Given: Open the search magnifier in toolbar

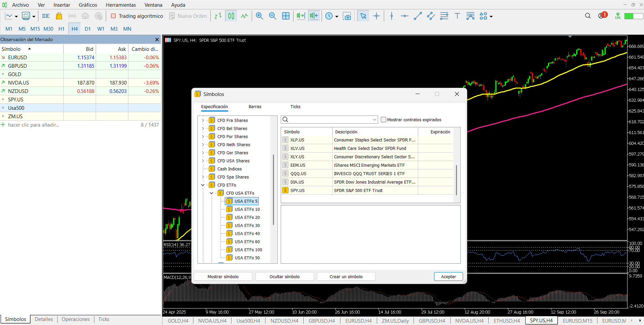Looking at the screenshot, I should point(588,16).
